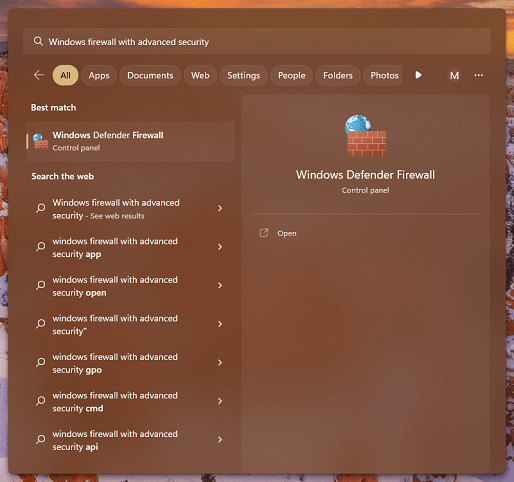Switch to the Documents filter tab
The height and width of the screenshot is (482, 514).
pos(150,75)
